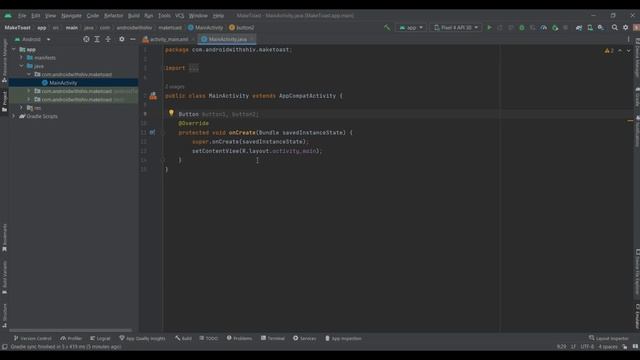
Task: Toggle the Structure sidebar tab
Action: pos(4,316)
